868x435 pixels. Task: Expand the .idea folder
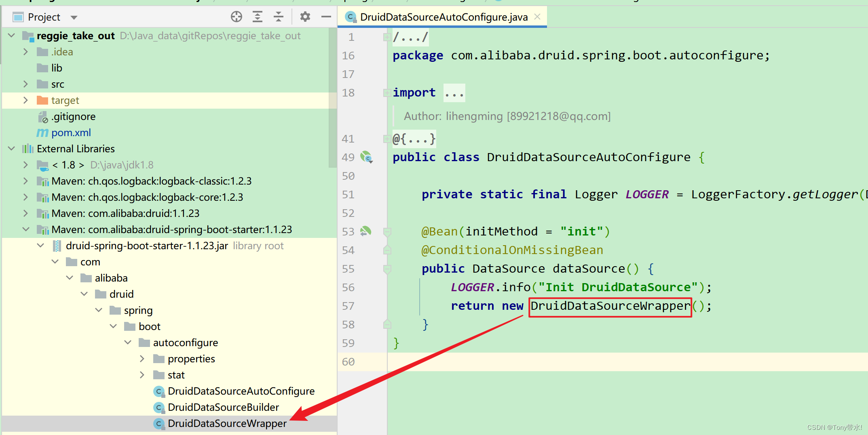click(x=26, y=52)
